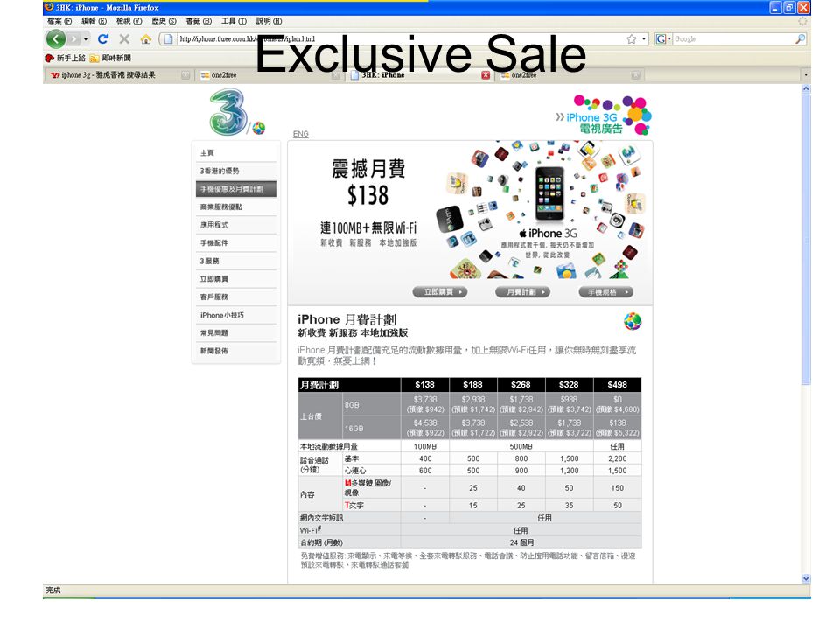840x630 pixels.
Task: Select 立即購買 in the sidebar menu
Action: (235, 278)
